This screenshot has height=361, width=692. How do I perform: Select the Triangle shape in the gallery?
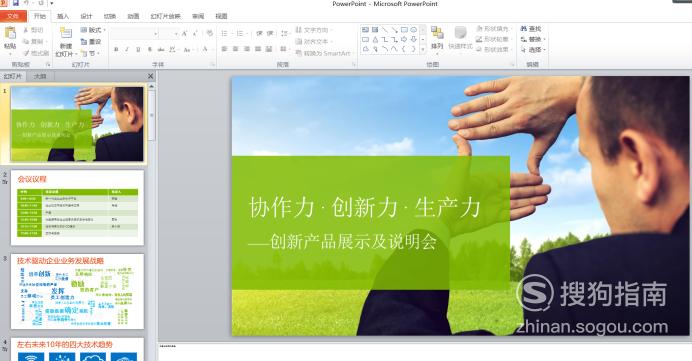375,40
